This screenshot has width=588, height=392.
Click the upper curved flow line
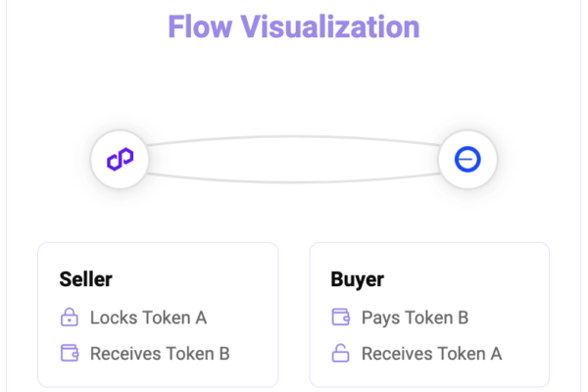click(294, 137)
